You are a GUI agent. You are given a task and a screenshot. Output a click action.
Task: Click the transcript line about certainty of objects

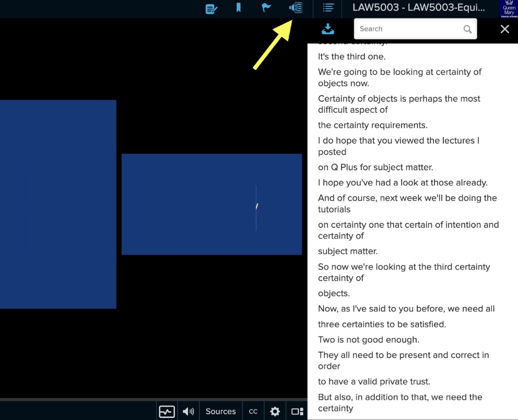click(399, 77)
